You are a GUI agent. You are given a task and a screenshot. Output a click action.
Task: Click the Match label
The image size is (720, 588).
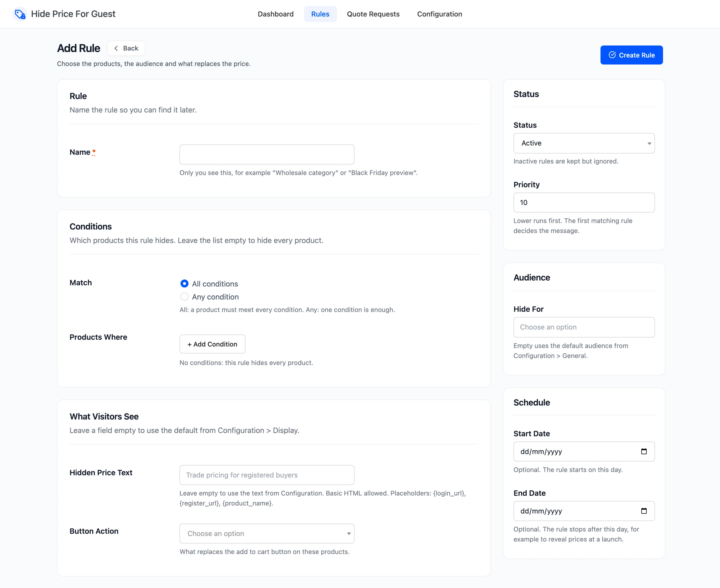point(80,282)
